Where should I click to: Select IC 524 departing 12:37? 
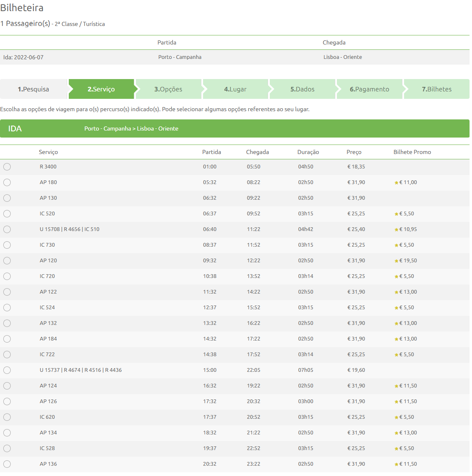[x=7, y=308]
